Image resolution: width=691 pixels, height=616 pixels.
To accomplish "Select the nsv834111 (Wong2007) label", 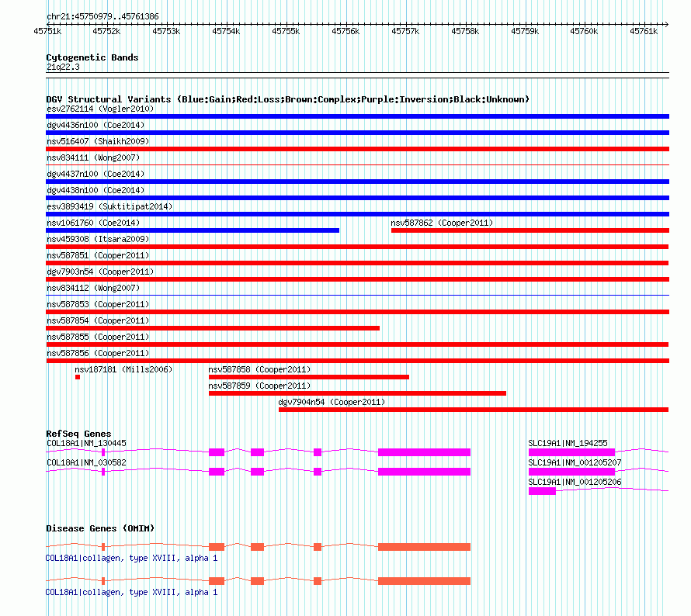I will (x=93, y=157).
